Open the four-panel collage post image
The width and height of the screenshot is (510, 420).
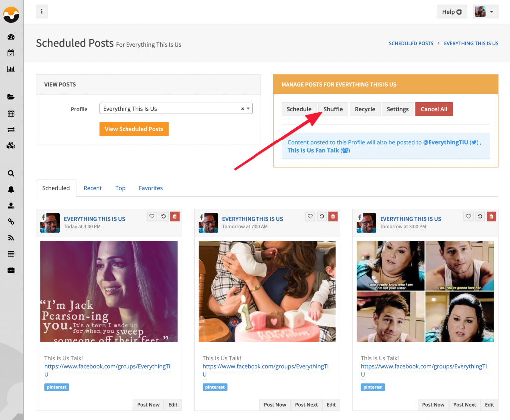[425, 291]
